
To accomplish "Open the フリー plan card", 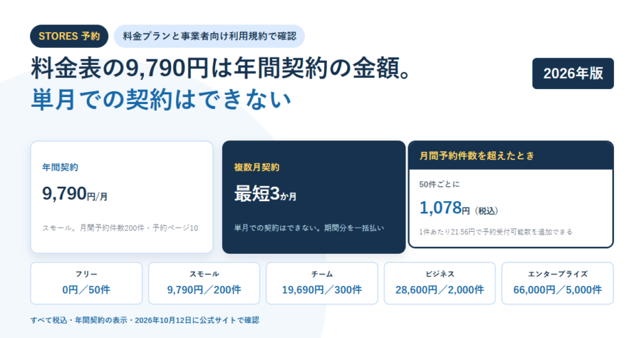I will click(86, 283).
